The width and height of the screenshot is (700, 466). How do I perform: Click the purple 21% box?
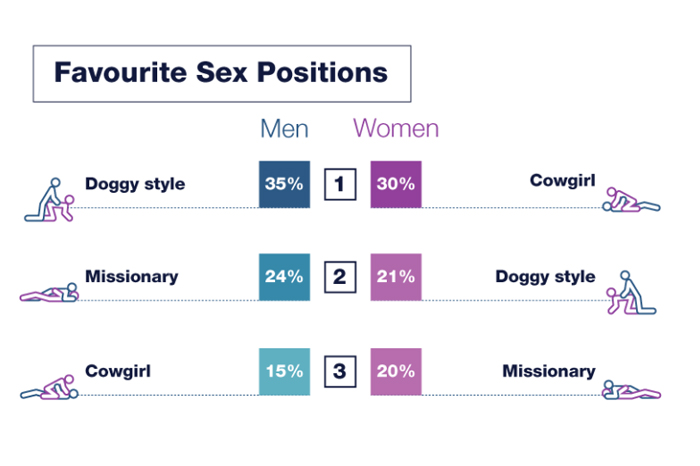(x=396, y=277)
